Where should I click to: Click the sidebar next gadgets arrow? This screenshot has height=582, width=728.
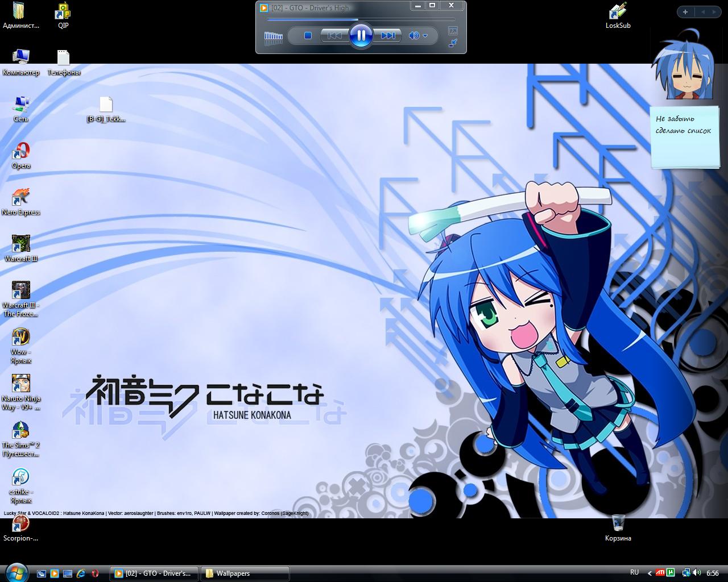click(x=715, y=12)
